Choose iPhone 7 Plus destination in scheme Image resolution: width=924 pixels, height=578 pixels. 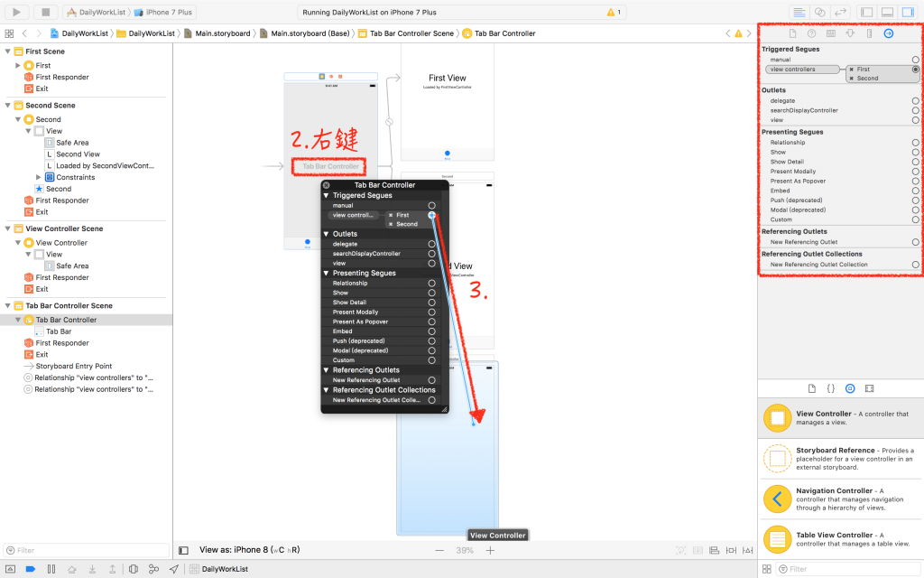[163, 12]
